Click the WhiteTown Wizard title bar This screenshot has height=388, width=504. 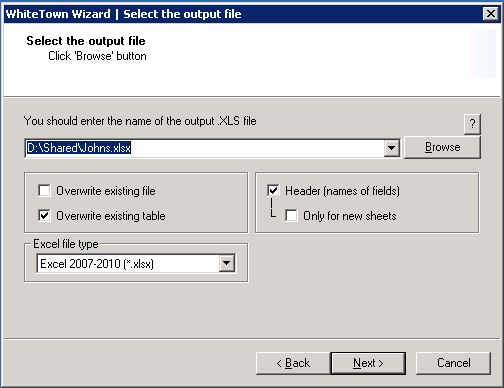pos(243,14)
